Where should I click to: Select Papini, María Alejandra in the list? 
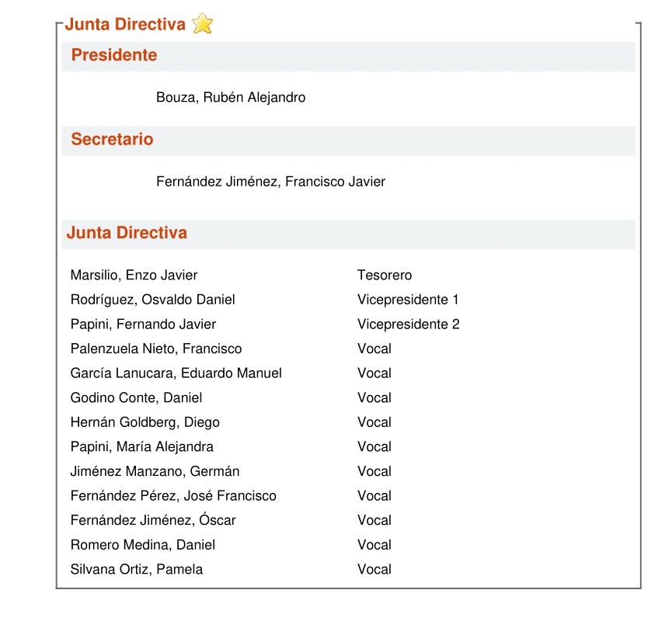[x=141, y=447]
